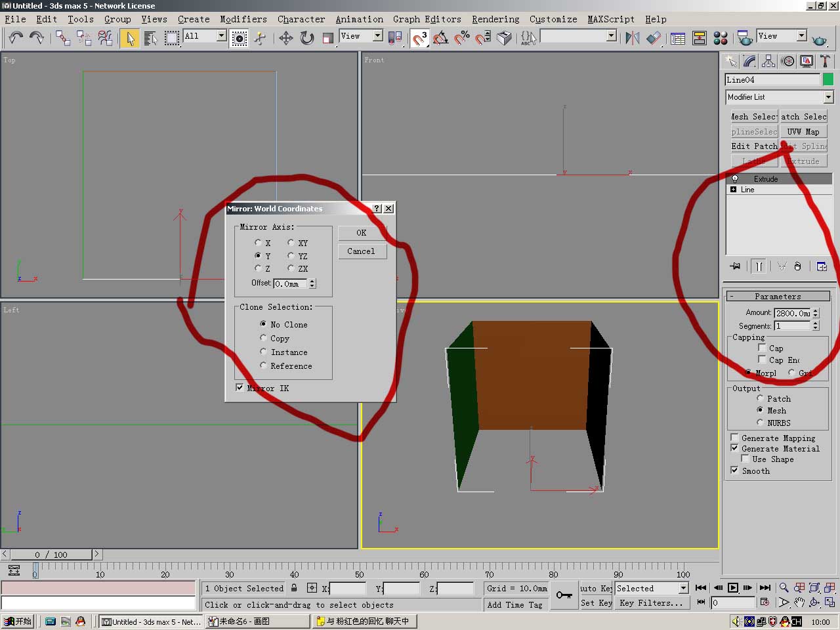840x630 pixels.
Task: Click OK in the Mirror dialog
Action: (362, 233)
